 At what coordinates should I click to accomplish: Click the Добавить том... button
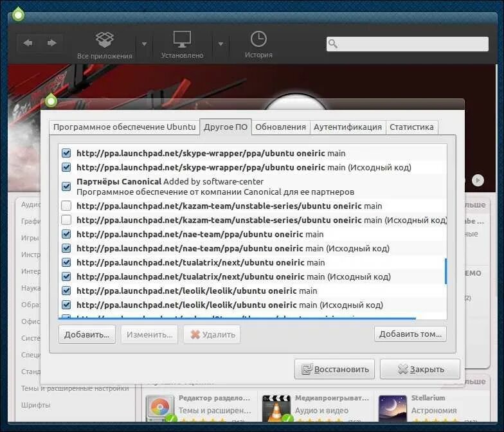410,334
